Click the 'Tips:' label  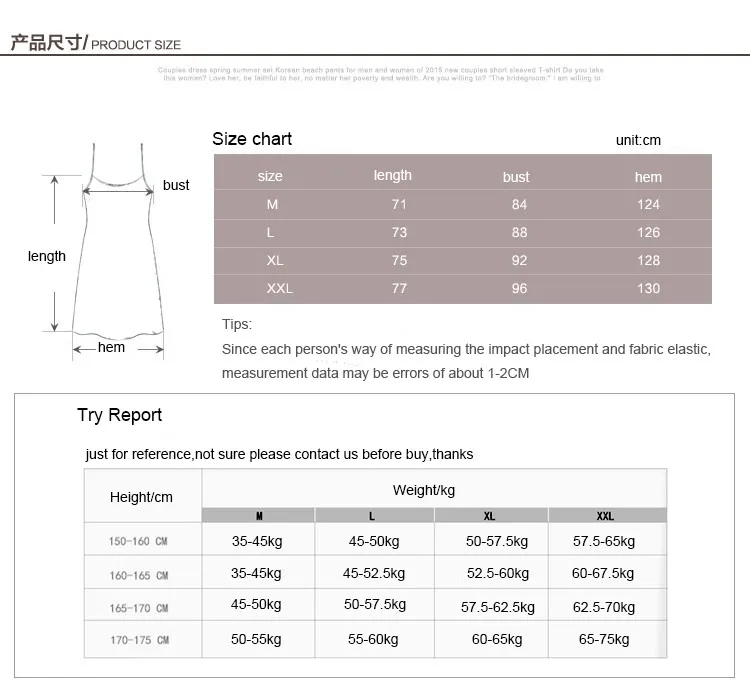(x=237, y=324)
